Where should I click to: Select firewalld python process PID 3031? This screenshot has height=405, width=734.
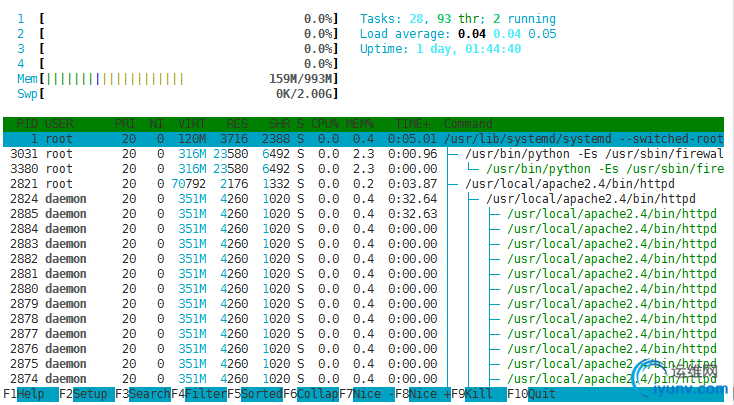(363, 154)
